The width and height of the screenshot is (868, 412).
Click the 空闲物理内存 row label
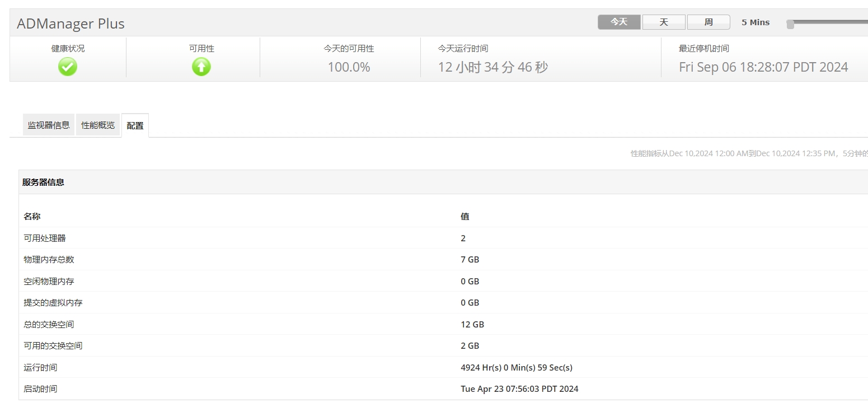[49, 281]
